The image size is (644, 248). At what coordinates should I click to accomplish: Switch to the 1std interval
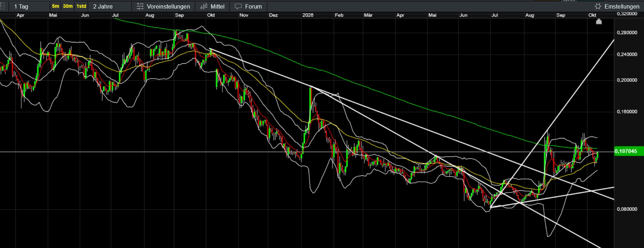[81, 6]
